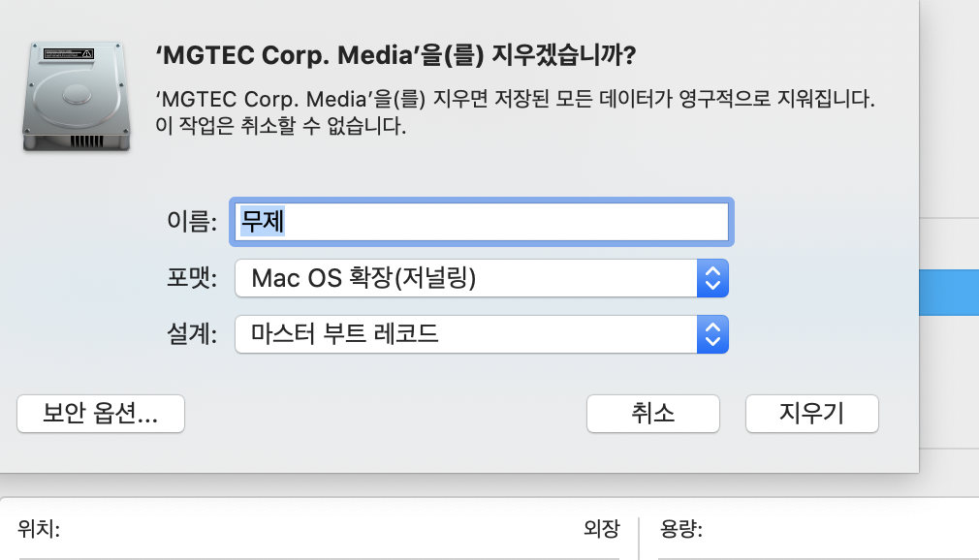This screenshot has width=979, height=560.
Task: Click the warning text about data being permanently erased
Action: [x=515, y=112]
